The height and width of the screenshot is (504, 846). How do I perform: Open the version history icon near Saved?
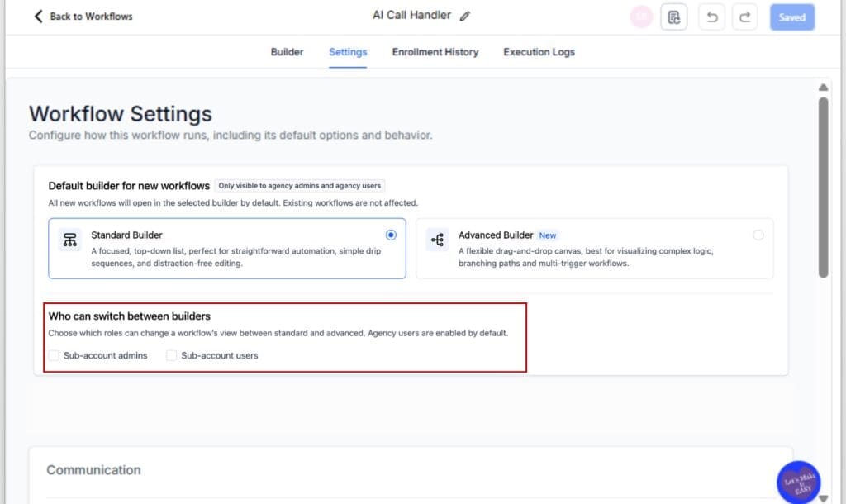coord(673,17)
